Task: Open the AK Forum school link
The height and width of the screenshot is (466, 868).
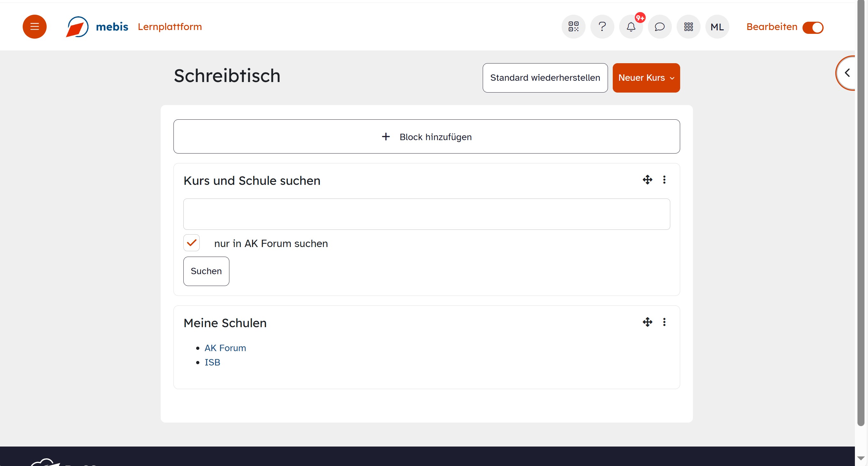Action: (x=225, y=348)
